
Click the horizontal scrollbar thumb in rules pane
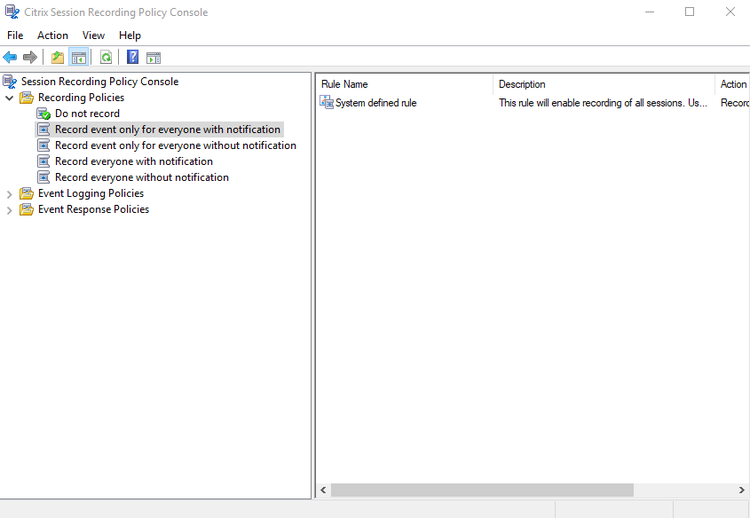(x=482, y=490)
